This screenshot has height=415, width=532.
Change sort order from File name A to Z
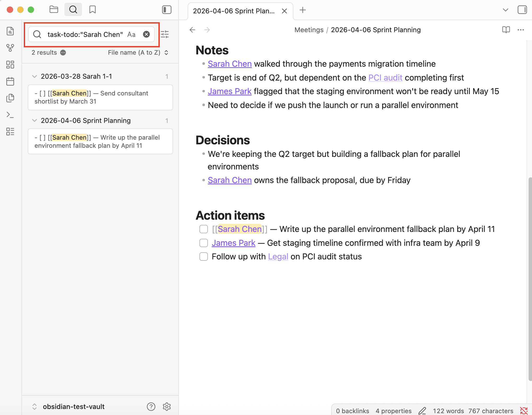pos(137,52)
